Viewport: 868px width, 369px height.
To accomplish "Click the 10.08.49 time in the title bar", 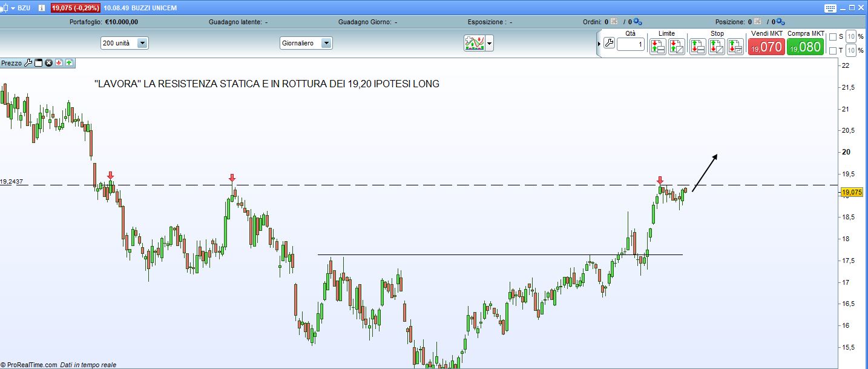I will point(116,8).
